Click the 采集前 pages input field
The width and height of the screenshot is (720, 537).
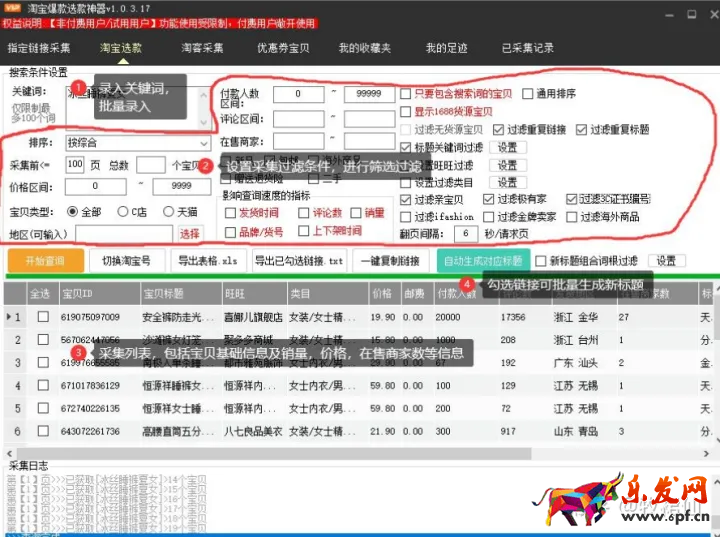pyautogui.click(x=75, y=164)
